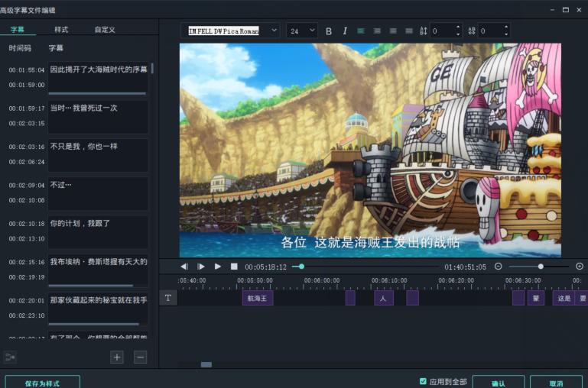Select subtitle 因此揭开了大海贼时代的序幕
This screenshot has height=388, width=588.
coord(98,78)
